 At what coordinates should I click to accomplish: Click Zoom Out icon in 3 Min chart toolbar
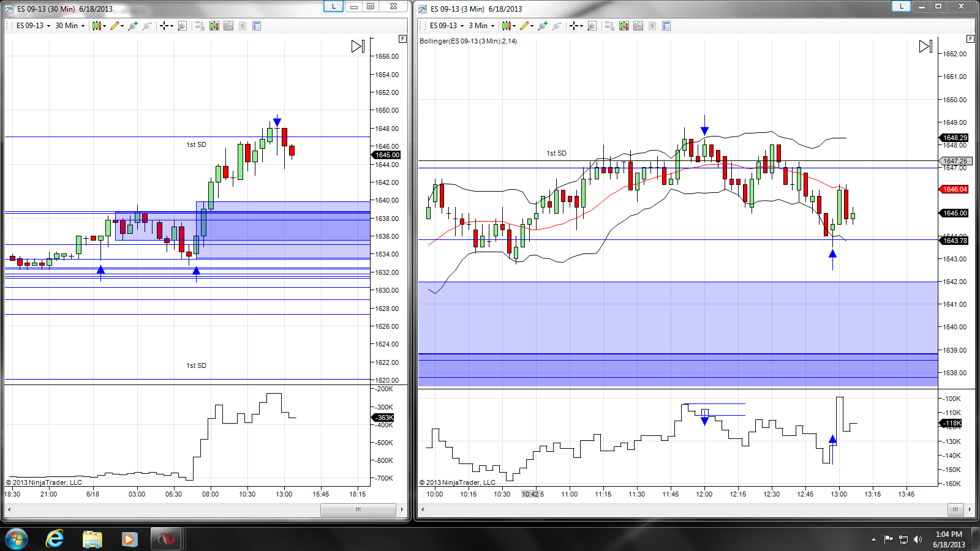[557, 26]
